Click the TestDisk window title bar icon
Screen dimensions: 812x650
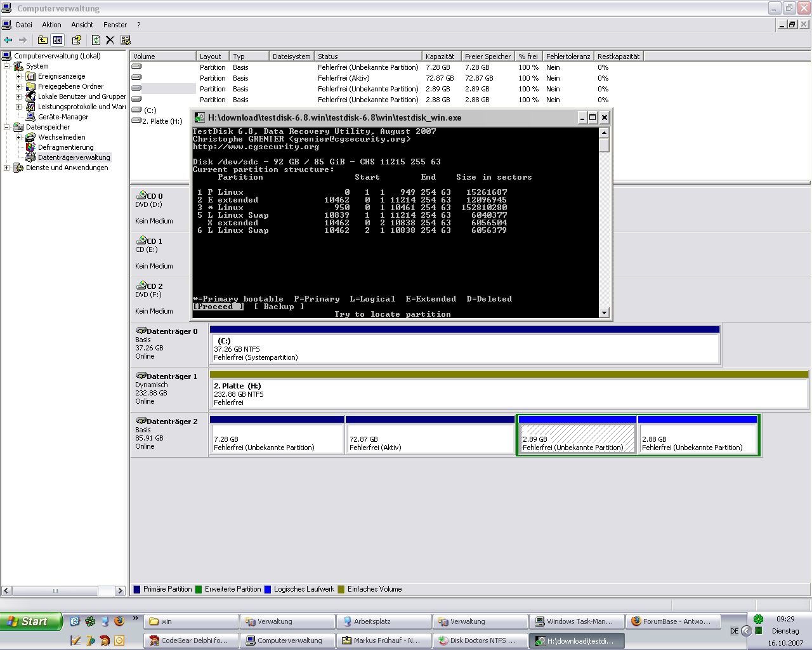tap(200, 117)
